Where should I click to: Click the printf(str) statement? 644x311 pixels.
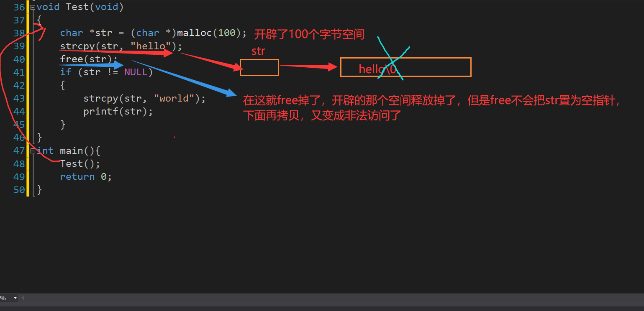(x=118, y=112)
